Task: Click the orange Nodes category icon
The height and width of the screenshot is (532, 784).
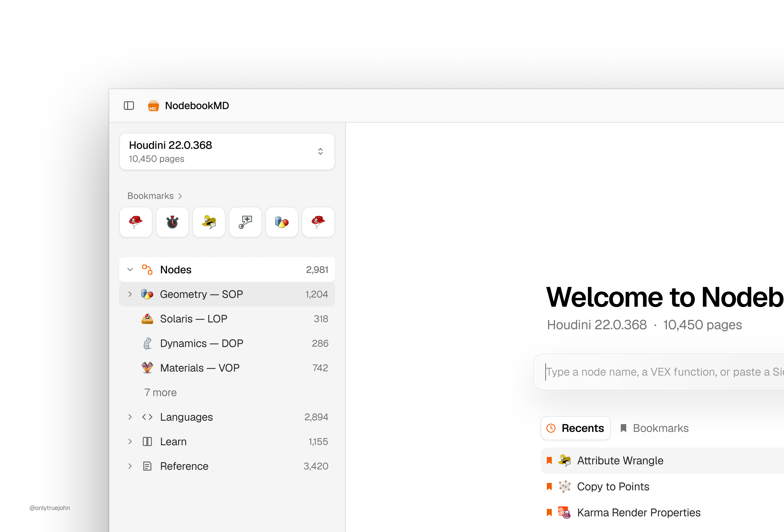Action: click(x=147, y=270)
